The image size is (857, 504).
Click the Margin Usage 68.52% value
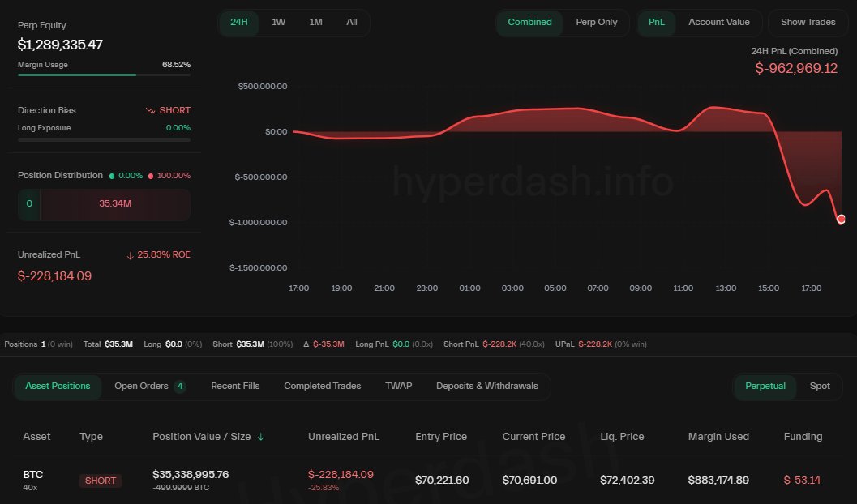176,65
